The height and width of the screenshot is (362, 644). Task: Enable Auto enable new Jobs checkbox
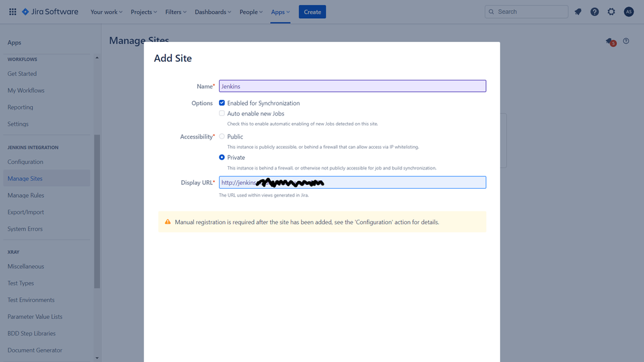[222, 113]
